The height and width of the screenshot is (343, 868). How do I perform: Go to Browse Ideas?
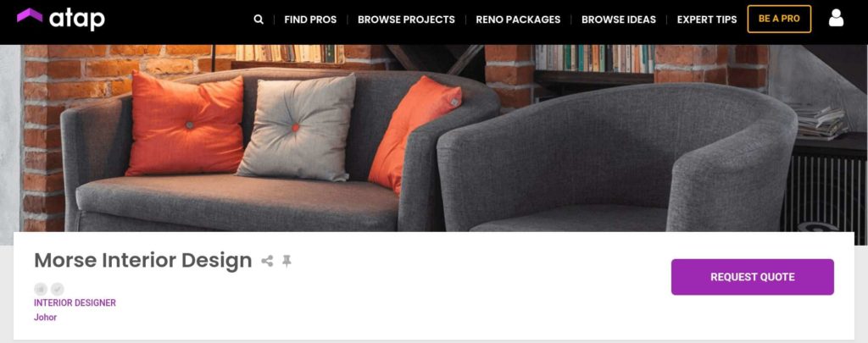tap(618, 19)
